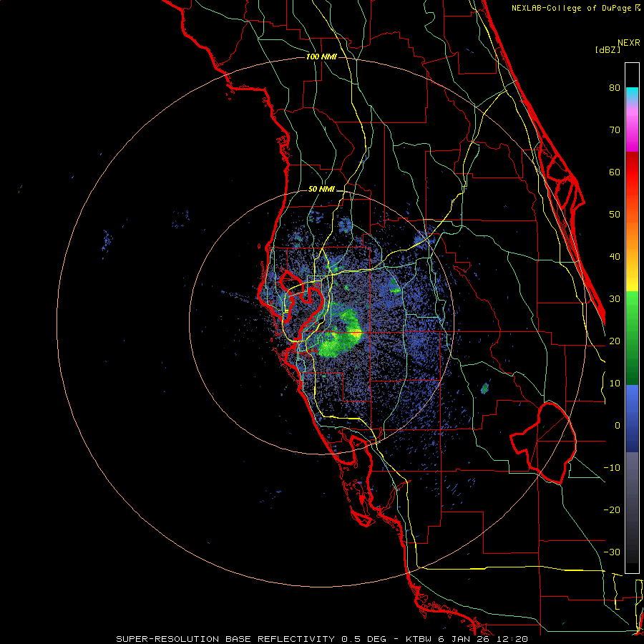Click the 100 NMI range ring label
This screenshot has width=644, height=644.
click(321, 57)
